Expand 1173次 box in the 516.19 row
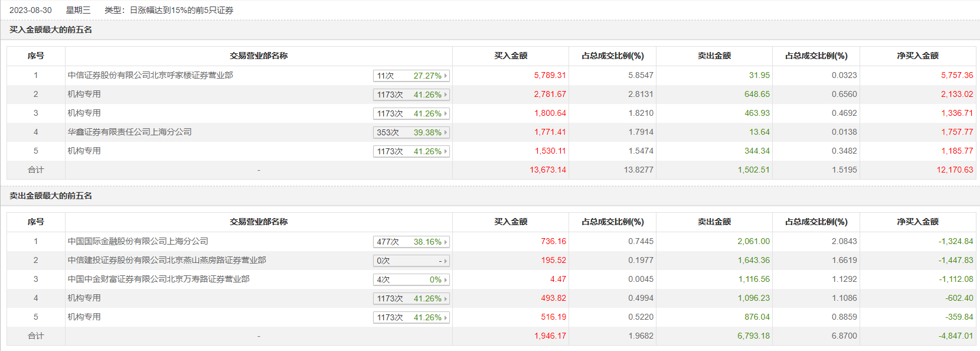Viewport: 980px width, 351px height. point(411,317)
